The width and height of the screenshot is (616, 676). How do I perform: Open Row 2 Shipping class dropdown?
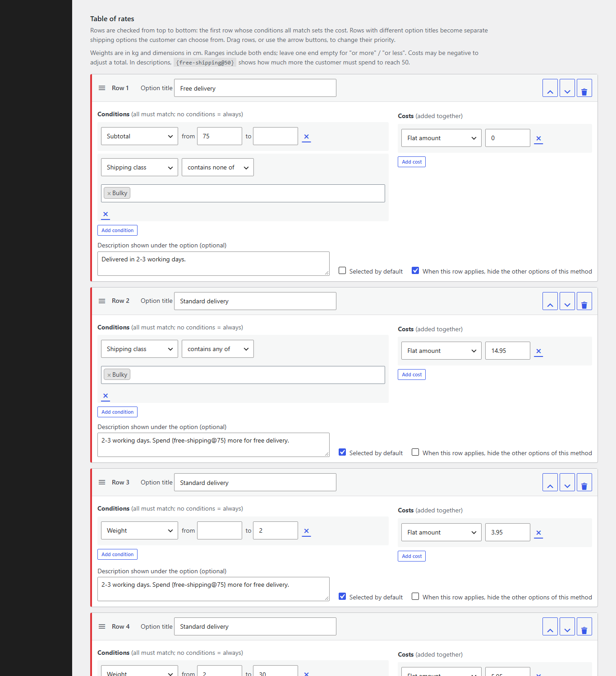(x=139, y=349)
